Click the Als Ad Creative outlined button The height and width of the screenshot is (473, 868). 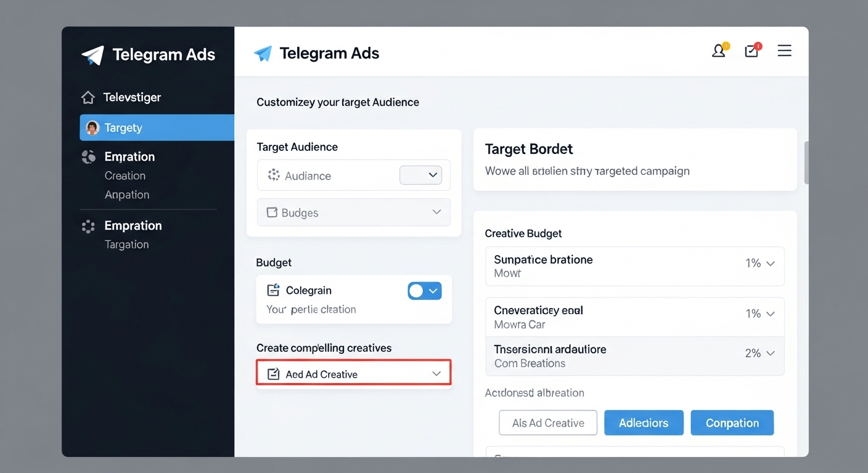(x=548, y=423)
